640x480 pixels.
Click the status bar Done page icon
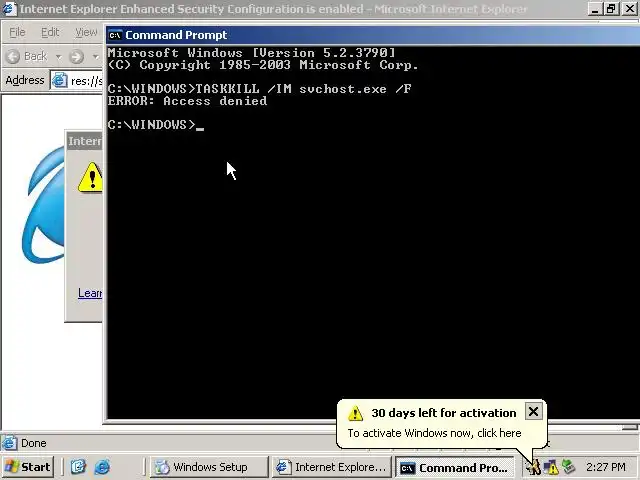click(9, 443)
